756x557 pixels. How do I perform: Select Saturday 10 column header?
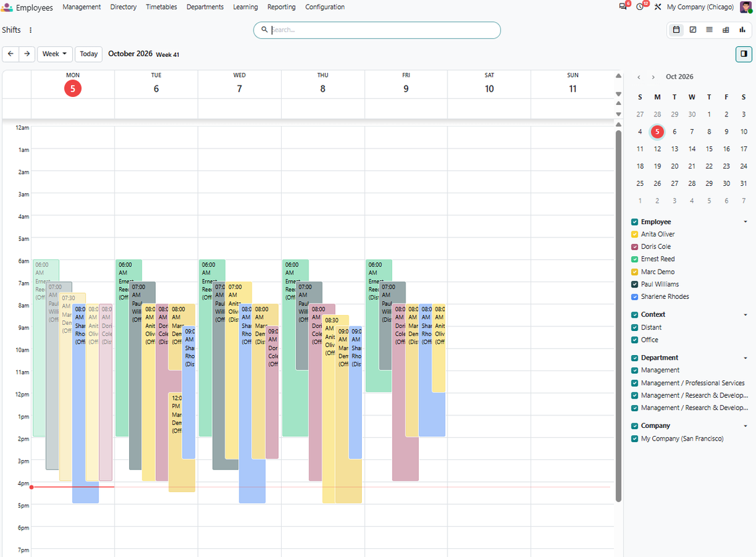(489, 85)
